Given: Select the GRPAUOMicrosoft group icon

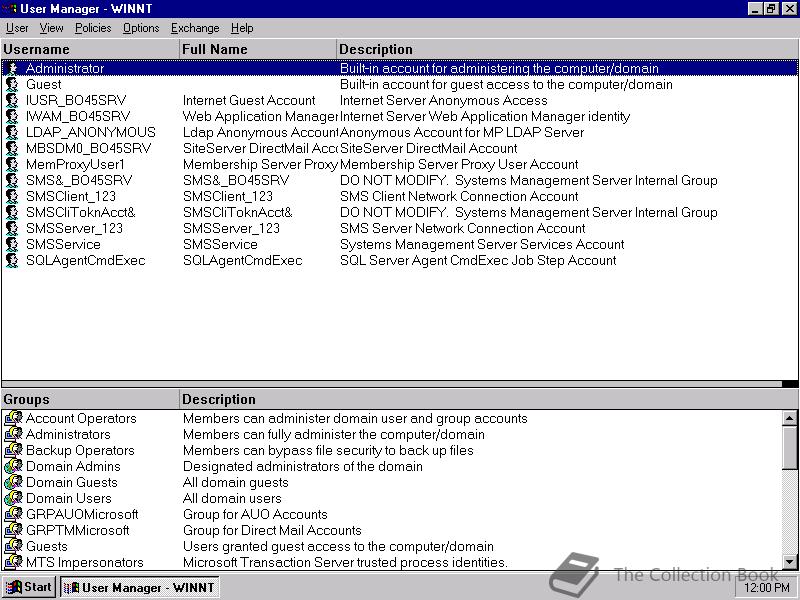Looking at the screenshot, I should click(x=13, y=514).
